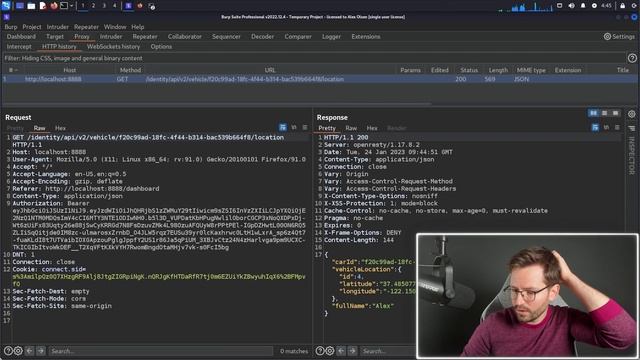Open the notifications bell tray icon
The height and width of the screenshot is (360, 640).
[x=583, y=6]
